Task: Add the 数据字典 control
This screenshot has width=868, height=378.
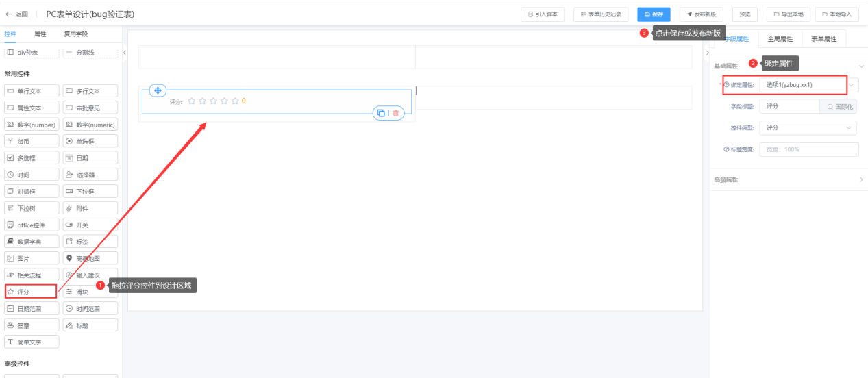Action: coord(32,242)
